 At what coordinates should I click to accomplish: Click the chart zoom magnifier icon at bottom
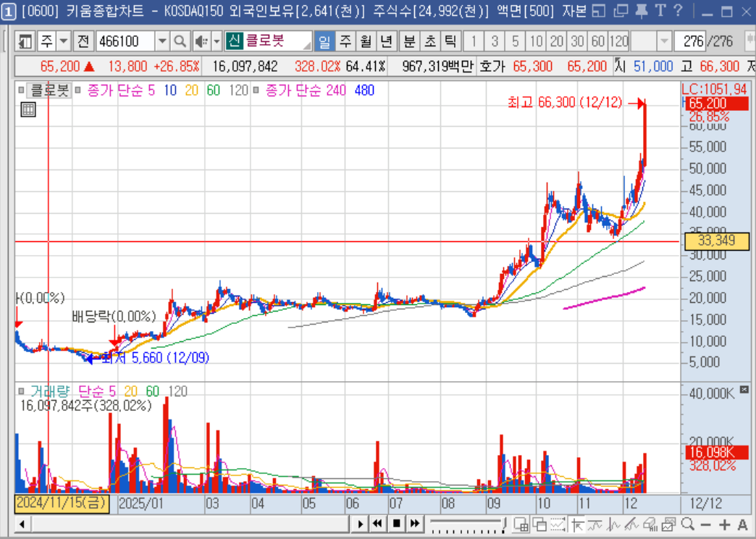[x=688, y=524]
